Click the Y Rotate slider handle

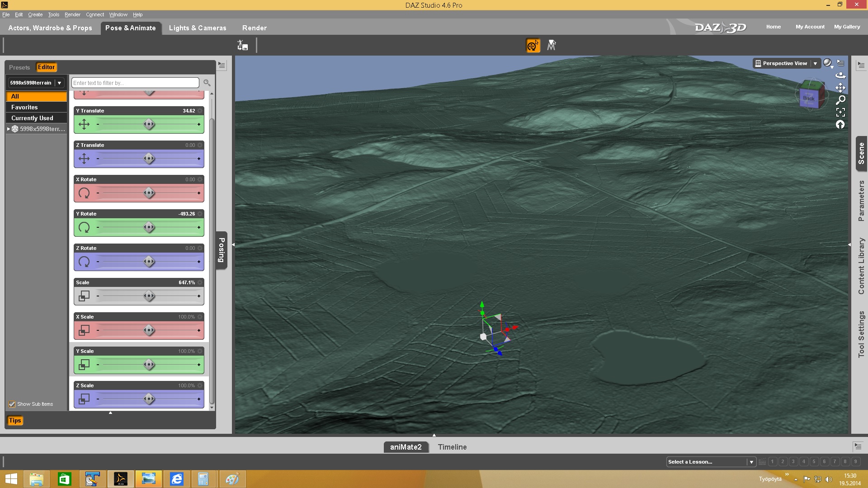[149, 227]
